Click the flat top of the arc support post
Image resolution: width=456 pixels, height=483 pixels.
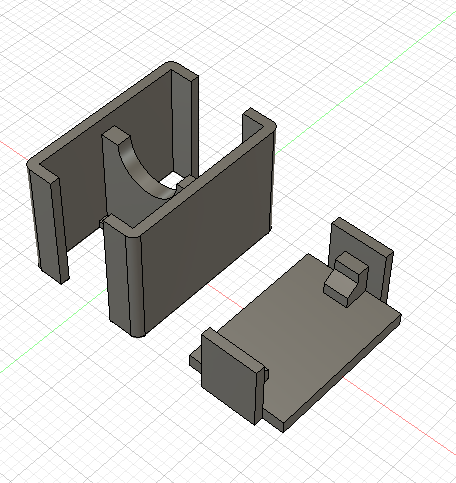coord(115,134)
